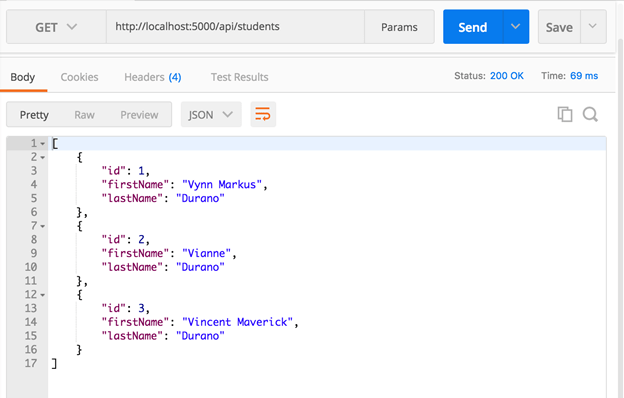Collapse the JSON array at line 1

42,144
